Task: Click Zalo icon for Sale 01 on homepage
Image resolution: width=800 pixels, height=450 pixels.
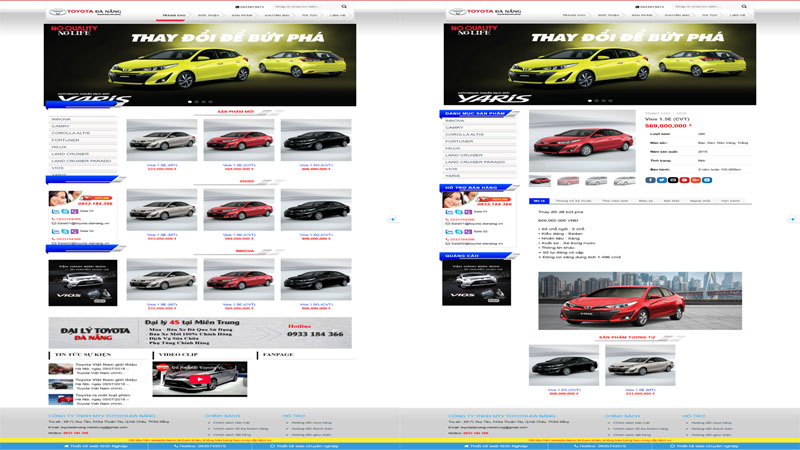Action: (56, 211)
